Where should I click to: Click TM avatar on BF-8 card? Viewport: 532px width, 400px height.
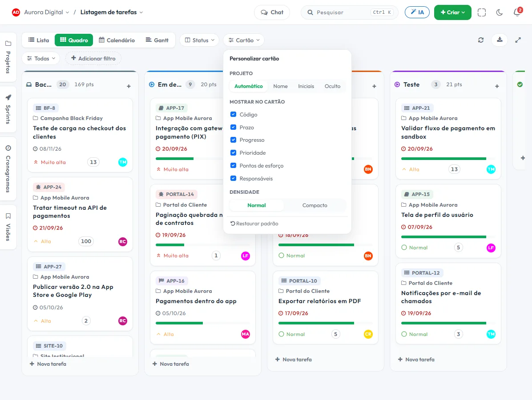(x=122, y=162)
